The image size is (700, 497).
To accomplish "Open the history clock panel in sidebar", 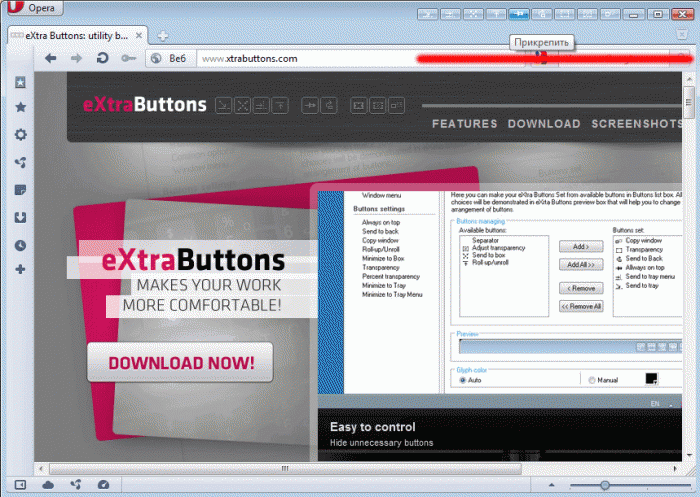I will click(20, 245).
